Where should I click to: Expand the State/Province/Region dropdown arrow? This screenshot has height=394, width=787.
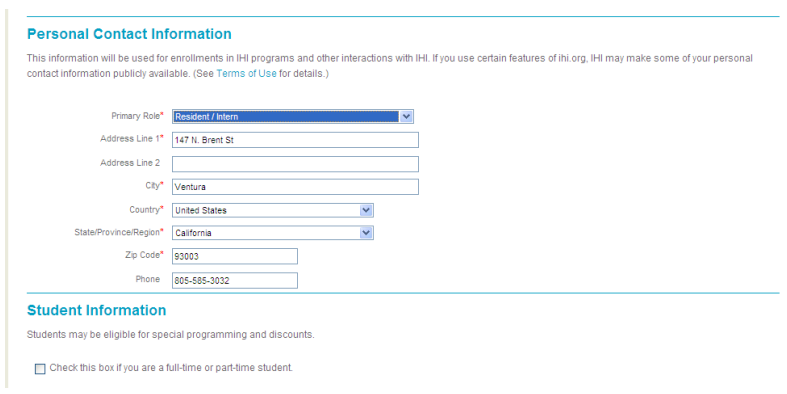[366, 233]
